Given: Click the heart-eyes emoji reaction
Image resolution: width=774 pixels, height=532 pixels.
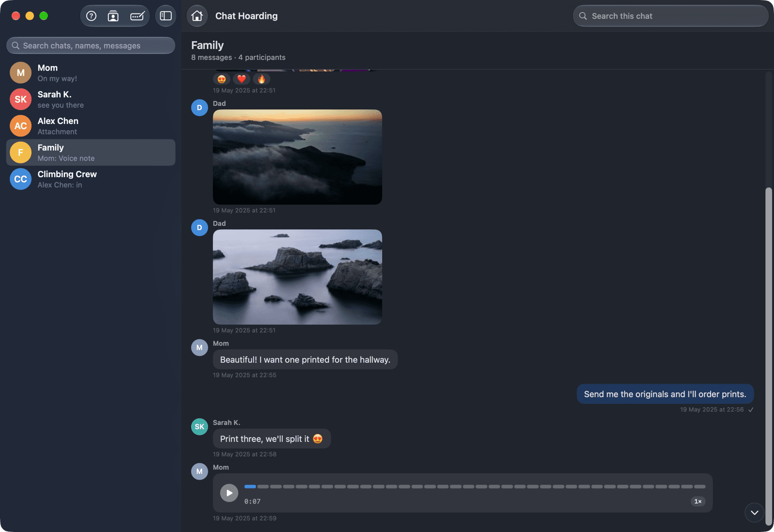Looking at the screenshot, I should pos(222,79).
